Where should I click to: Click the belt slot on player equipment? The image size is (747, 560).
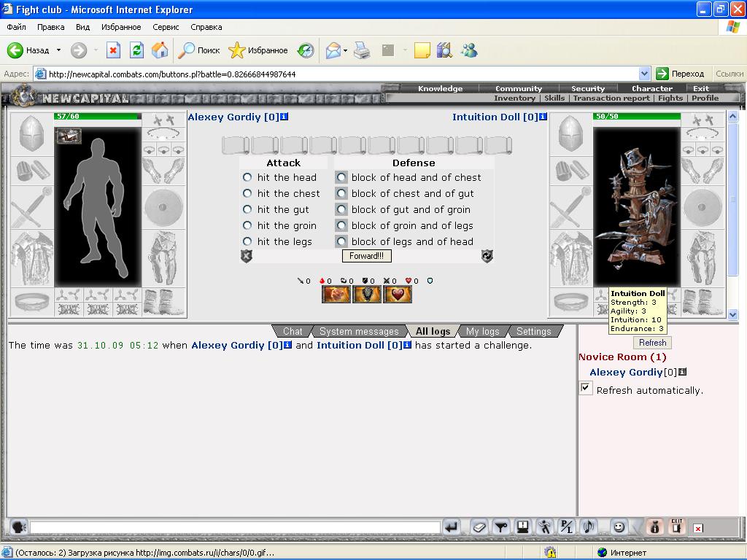point(32,302)
